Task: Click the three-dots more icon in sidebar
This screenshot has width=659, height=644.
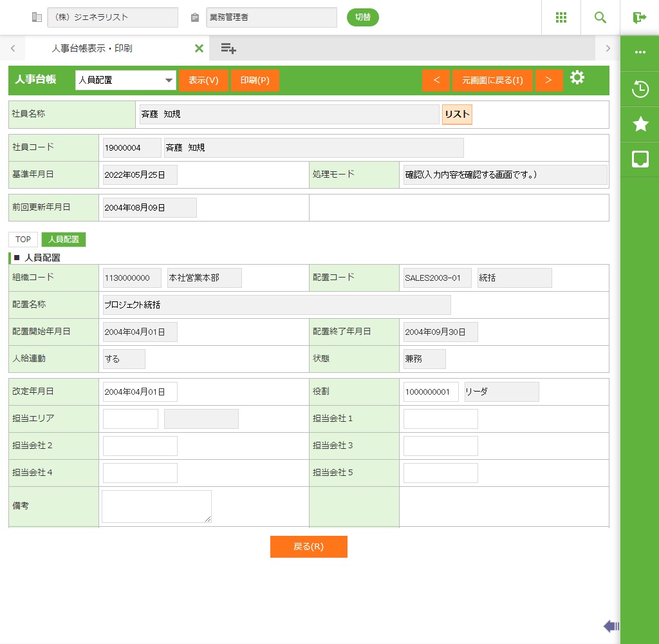Action: (640, 52)
